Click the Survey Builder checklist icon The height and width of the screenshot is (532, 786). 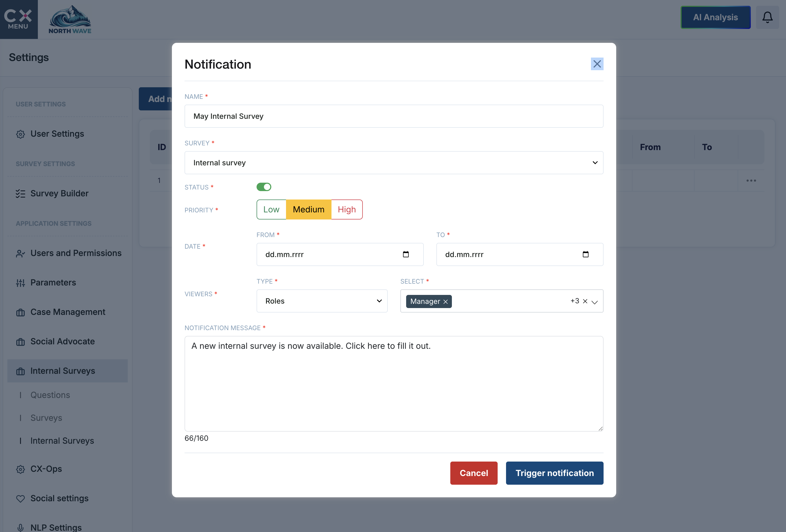pos(20,194)
